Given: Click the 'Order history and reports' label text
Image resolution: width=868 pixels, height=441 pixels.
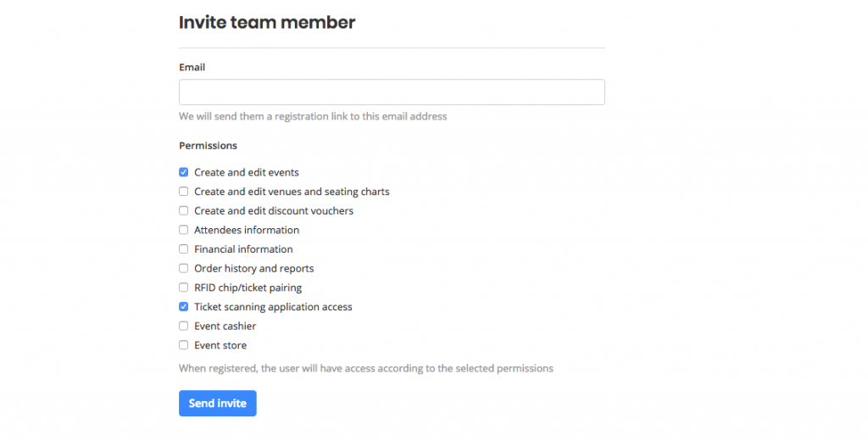Looking at the screenshot, I should (x=253, y=269).
